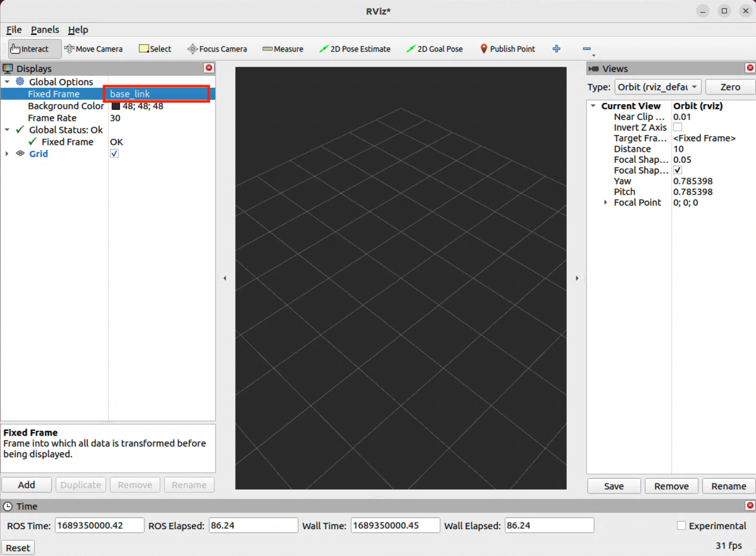Click the ROS Time field
The width and height of the screenshot is (756, 556).
99,525
